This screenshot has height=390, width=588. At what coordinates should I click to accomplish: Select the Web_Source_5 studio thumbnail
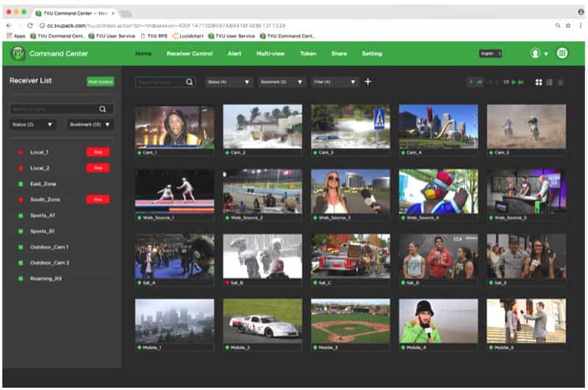pos(526,191)
